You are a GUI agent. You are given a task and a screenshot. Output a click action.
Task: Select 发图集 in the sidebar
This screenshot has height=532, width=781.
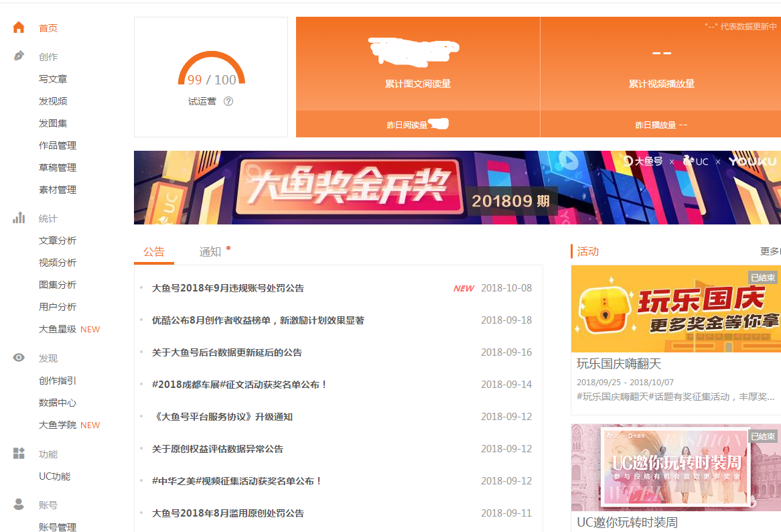53,123
